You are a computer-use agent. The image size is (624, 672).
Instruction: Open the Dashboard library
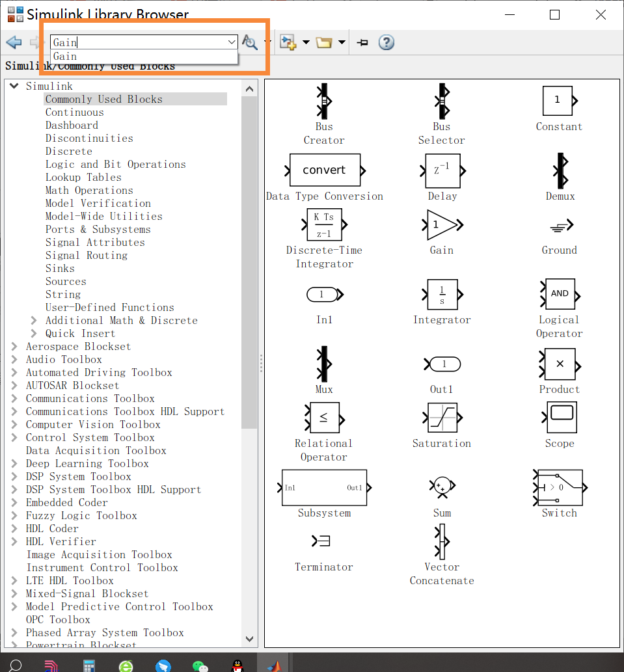(x=72, y=126)
